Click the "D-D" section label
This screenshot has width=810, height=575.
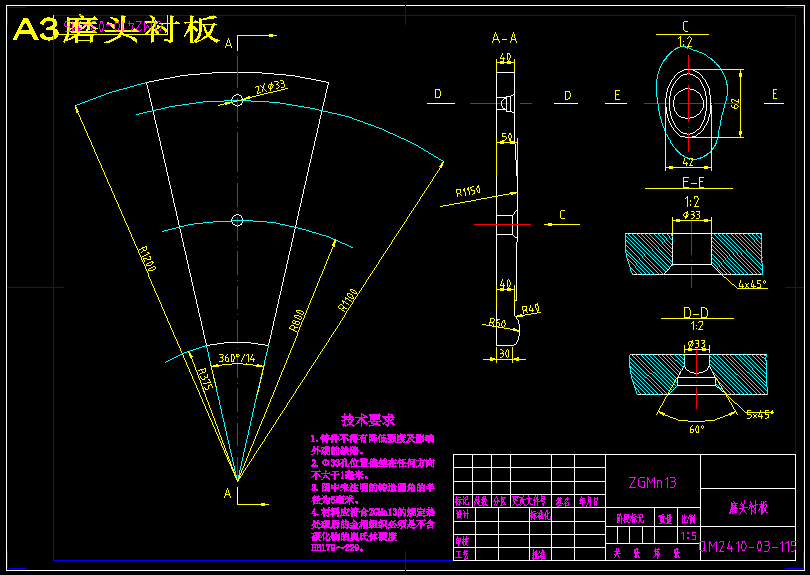696,313
